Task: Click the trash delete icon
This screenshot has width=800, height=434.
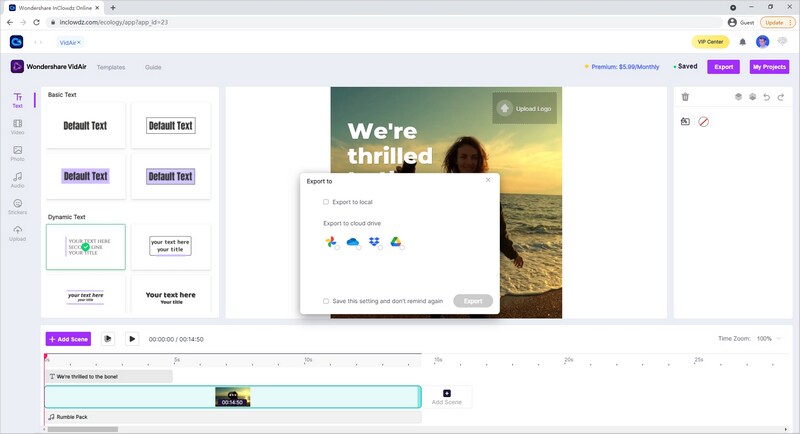Action: (685, 96)
